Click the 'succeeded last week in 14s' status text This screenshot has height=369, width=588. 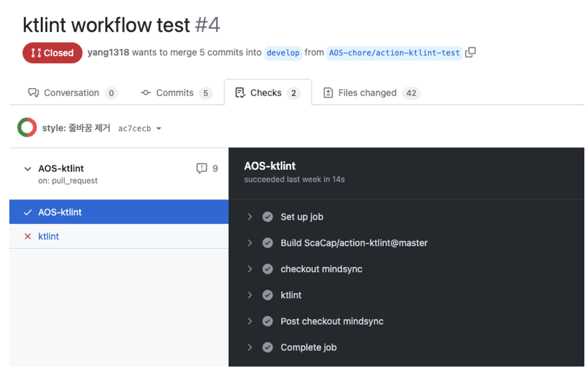point(294,179)
